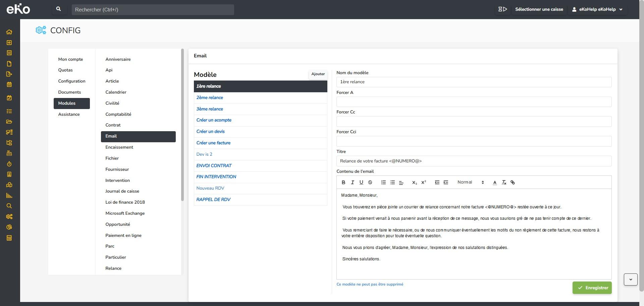Click the Enregistrer button
644x306 pixels.
[x=592, y=288]
